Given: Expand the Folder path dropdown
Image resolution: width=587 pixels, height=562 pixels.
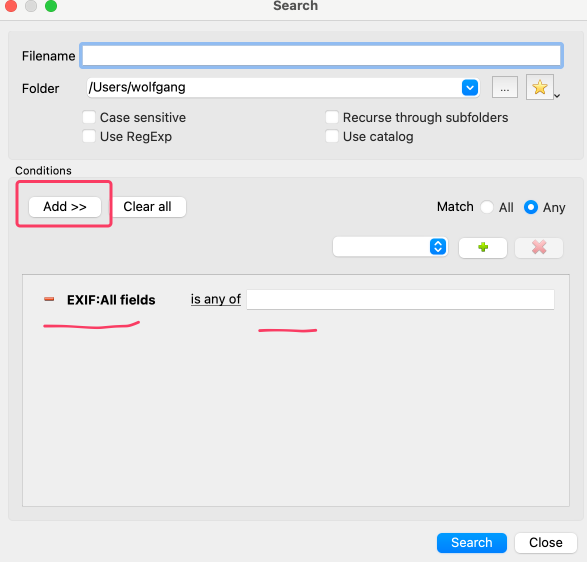Looking at the screenshot, I should pyautogui.click(x=470, y=88).
